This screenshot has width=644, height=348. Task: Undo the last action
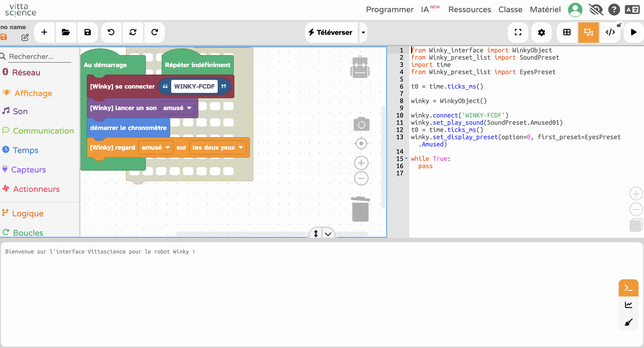[111, 32]
